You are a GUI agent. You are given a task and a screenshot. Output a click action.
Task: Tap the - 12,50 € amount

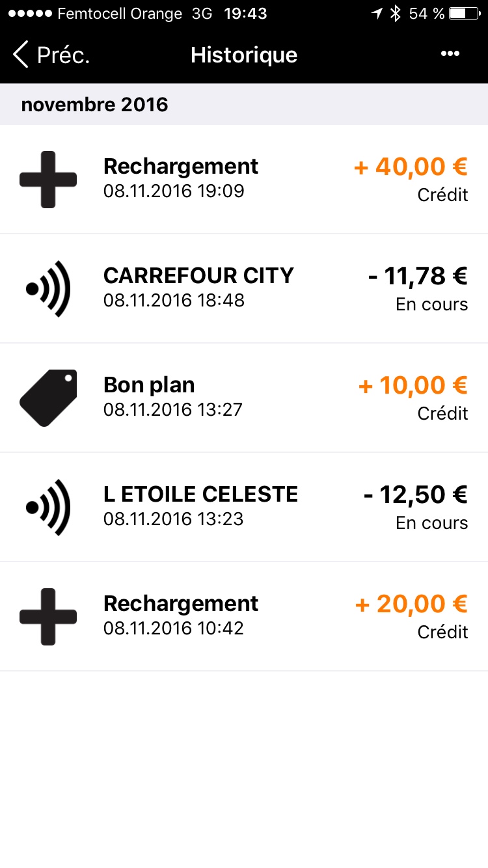[415, 495]
